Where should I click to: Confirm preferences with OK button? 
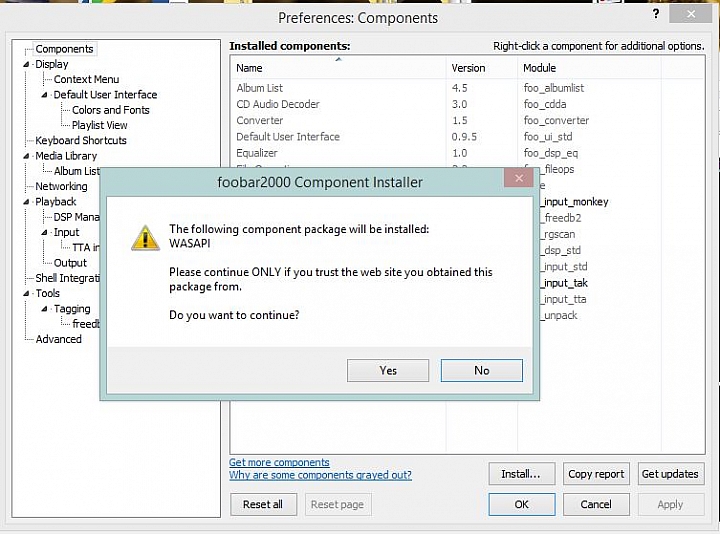point(522,505)
